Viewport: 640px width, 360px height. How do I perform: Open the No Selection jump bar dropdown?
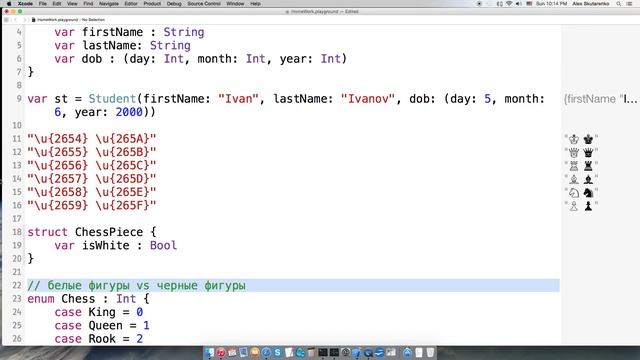93,20
